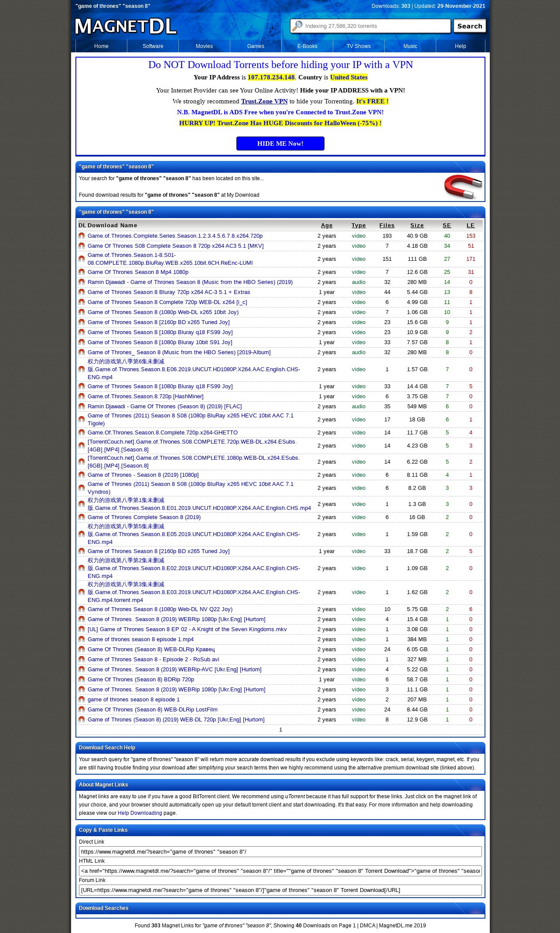The image size is (560, 933).
Task: Click page number 1 below results
Action: tap(280, 730)
